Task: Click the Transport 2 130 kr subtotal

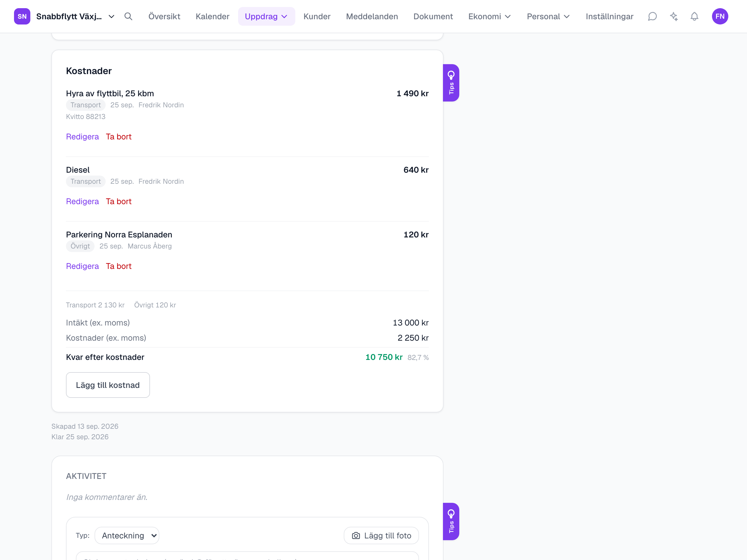Action: tap(95, 305)
